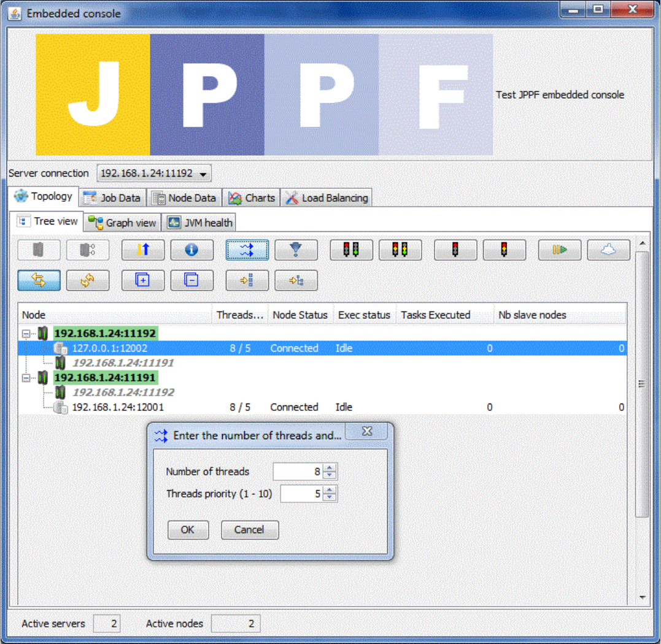
Task: Open system information with the blue info icon
Action: pyautogui.click(x=192, y=250)
